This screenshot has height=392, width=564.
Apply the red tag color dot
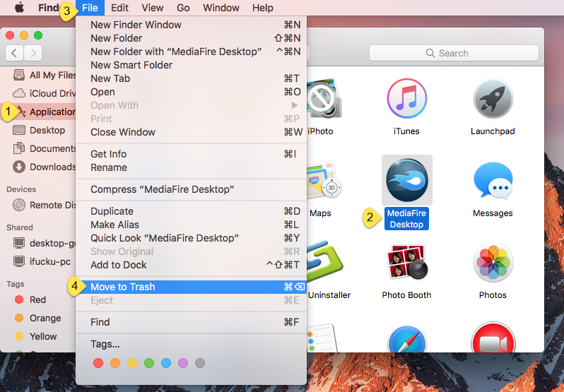pos(98,363)
